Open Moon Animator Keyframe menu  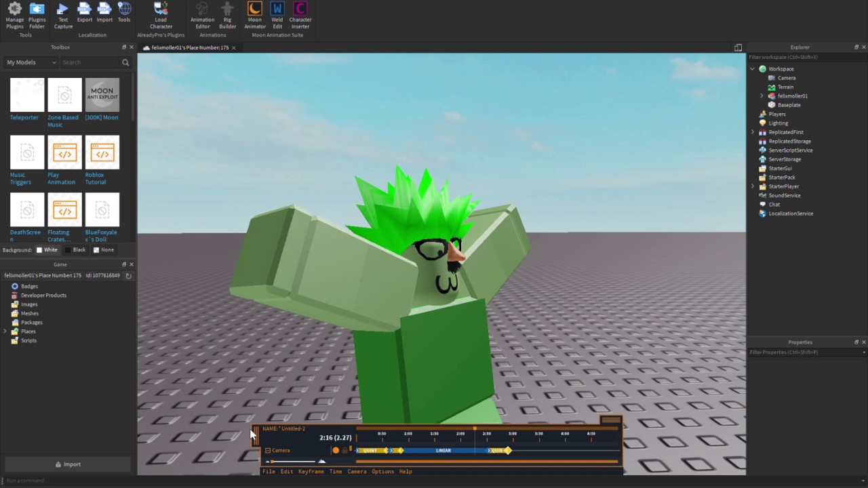311,472
